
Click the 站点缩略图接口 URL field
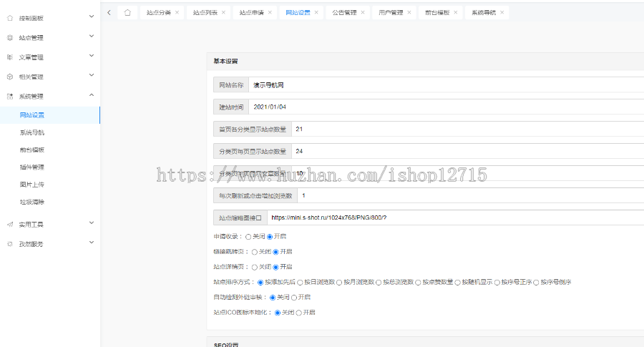tap(455, 218)
